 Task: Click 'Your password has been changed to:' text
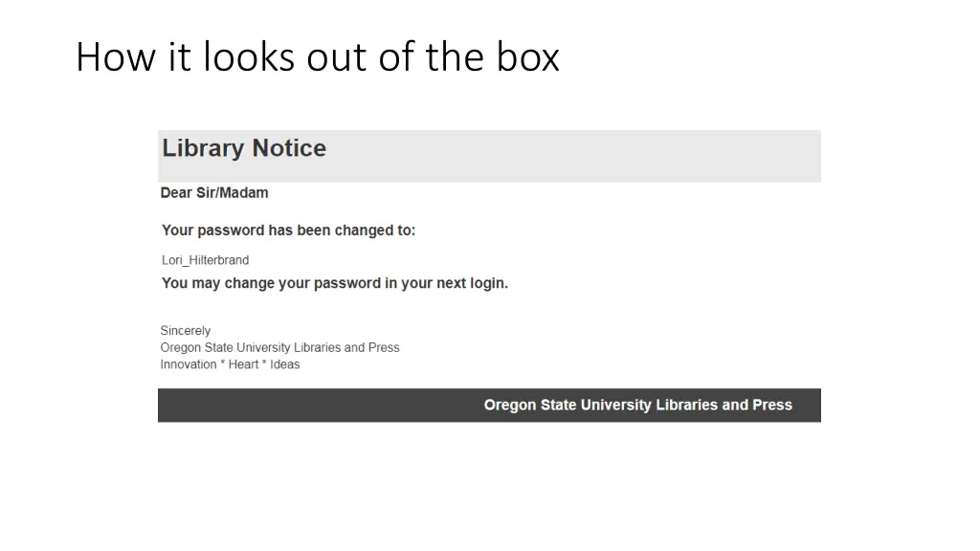[288, 231]
